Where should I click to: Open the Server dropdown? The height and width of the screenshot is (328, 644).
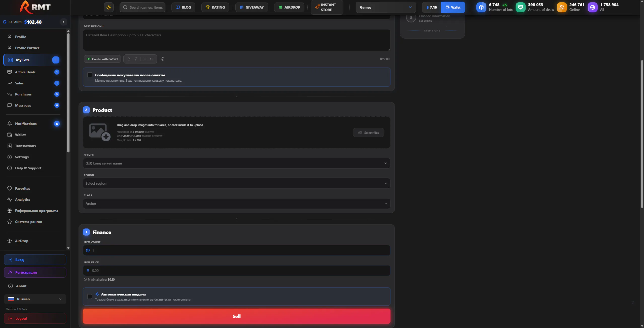[236, 163]
